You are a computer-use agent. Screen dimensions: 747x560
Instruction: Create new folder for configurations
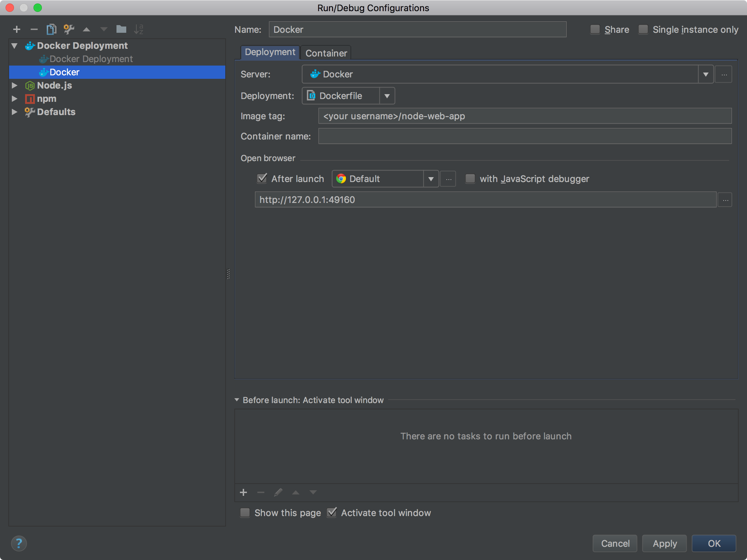(121, 29)
